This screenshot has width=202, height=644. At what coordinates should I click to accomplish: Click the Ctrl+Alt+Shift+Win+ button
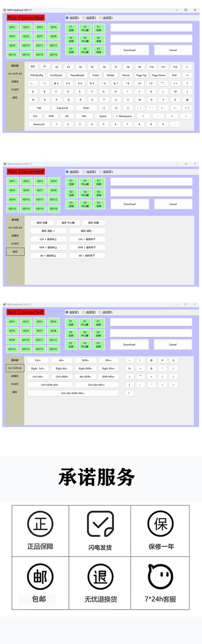(x=73, y=393)
